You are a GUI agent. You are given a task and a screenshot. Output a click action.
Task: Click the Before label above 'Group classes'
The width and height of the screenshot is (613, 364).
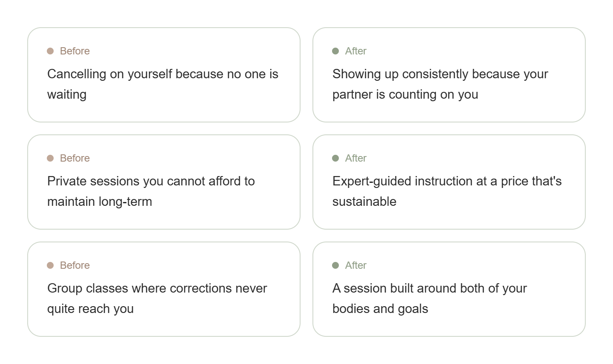tap(75, 265)
